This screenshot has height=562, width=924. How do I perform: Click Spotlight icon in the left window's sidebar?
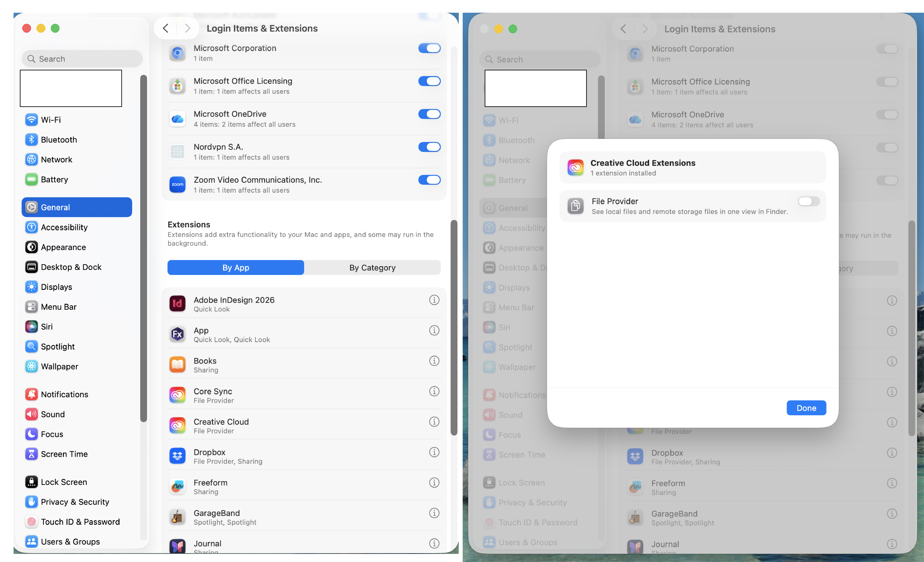(31, 347)
